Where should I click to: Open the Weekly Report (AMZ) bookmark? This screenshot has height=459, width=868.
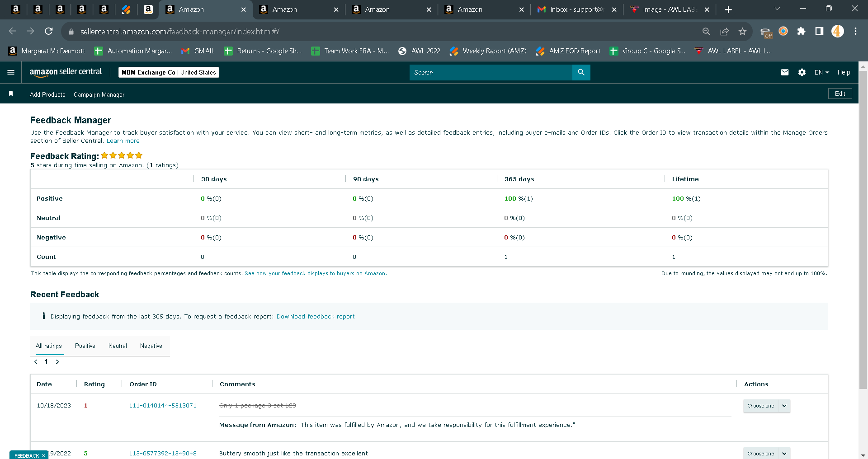click(488, 51)
